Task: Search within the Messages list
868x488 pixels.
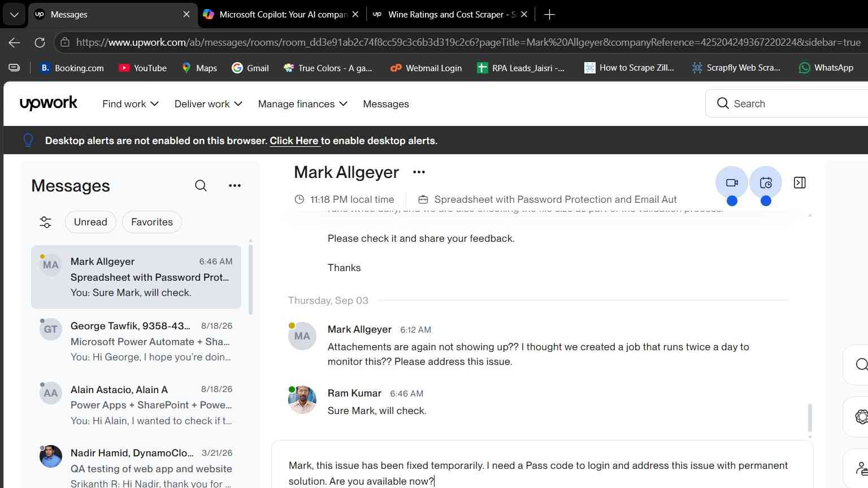Action: (201, 186)
